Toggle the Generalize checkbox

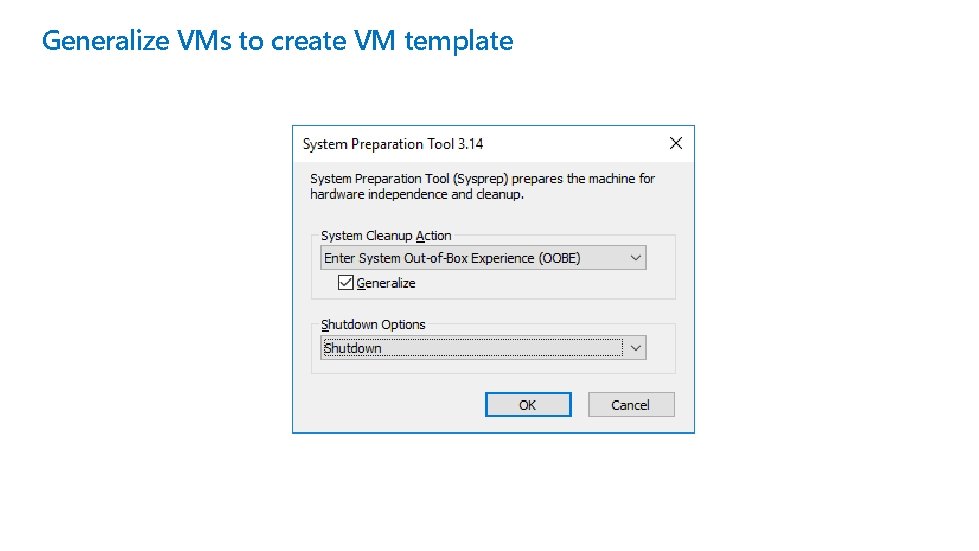point(345,283)
